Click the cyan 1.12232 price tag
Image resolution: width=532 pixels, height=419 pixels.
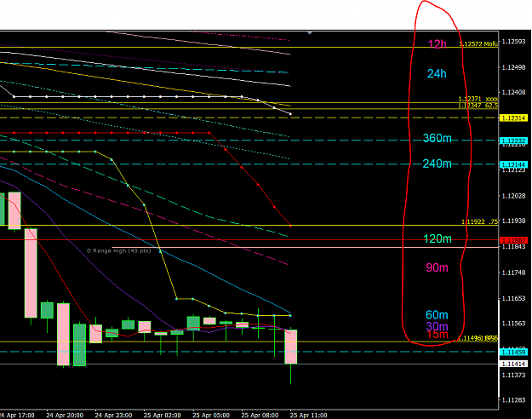click(513, 141)
